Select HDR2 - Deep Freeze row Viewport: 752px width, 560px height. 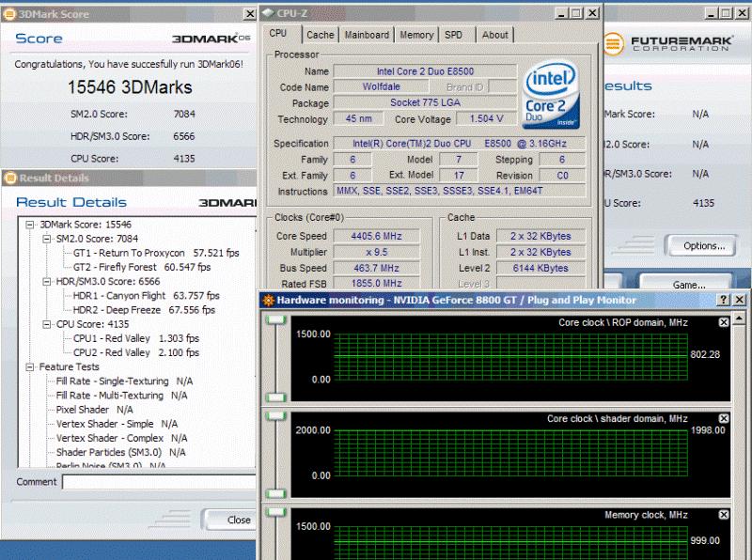point(144,310)
